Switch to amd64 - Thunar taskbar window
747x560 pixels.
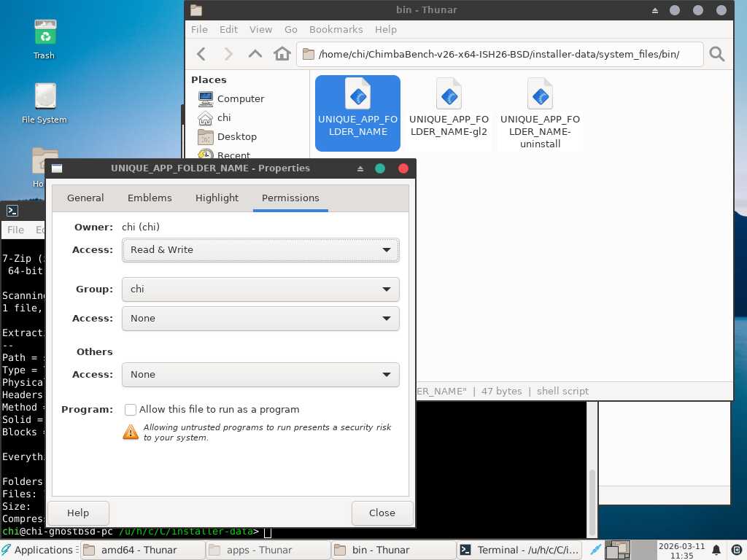[x=142, y=550]
